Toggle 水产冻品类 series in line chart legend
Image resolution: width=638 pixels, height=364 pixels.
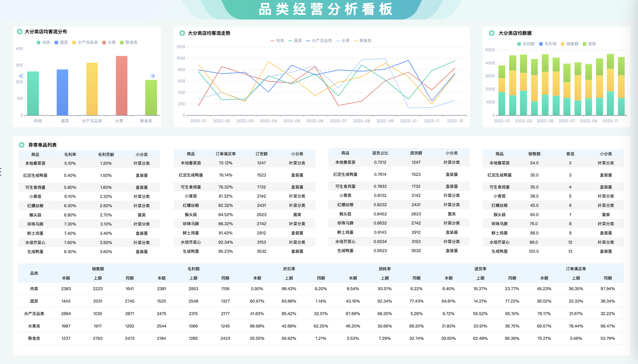[319, 40]
